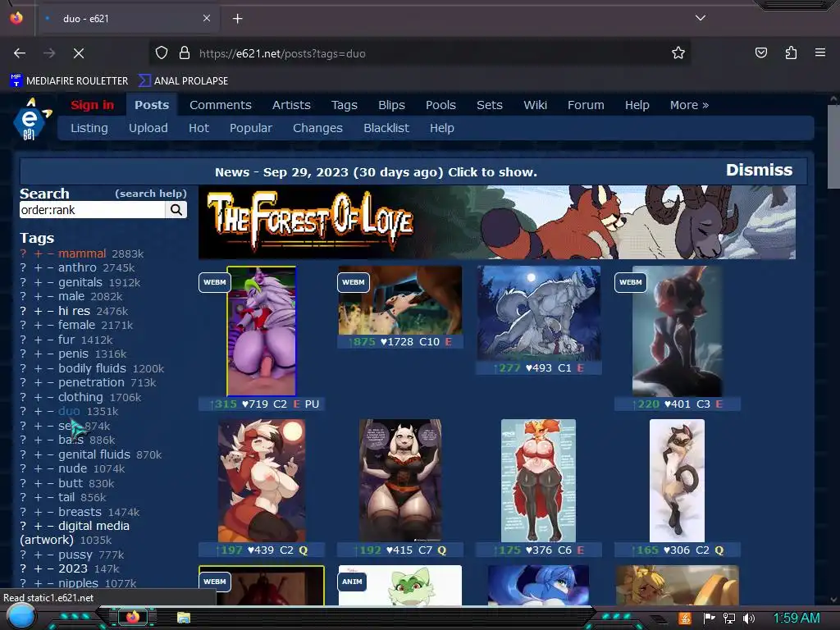This screenshot has height=630, width=840.
Task: Open the Artists section
Action: tap(291, 105)
